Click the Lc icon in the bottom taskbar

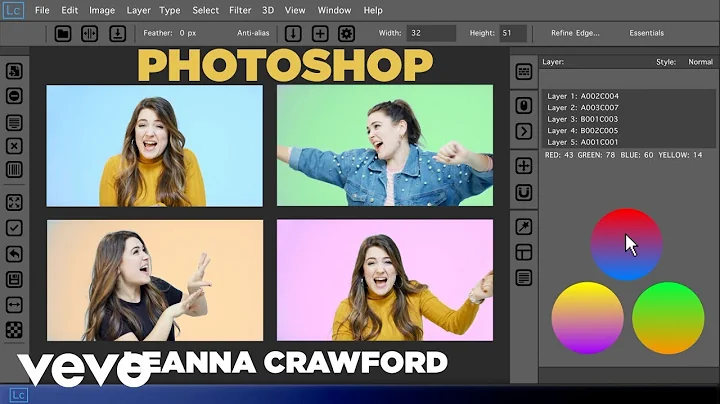pos(18,395)
